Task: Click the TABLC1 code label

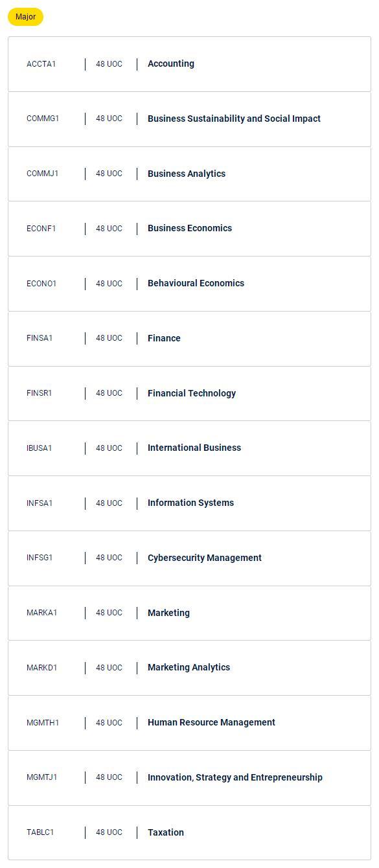Action: (x=40, y=832)
